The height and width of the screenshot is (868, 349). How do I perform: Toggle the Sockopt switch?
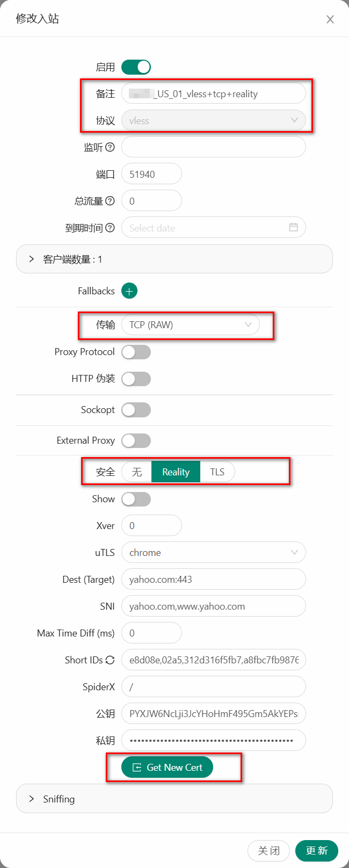[136, 410]
